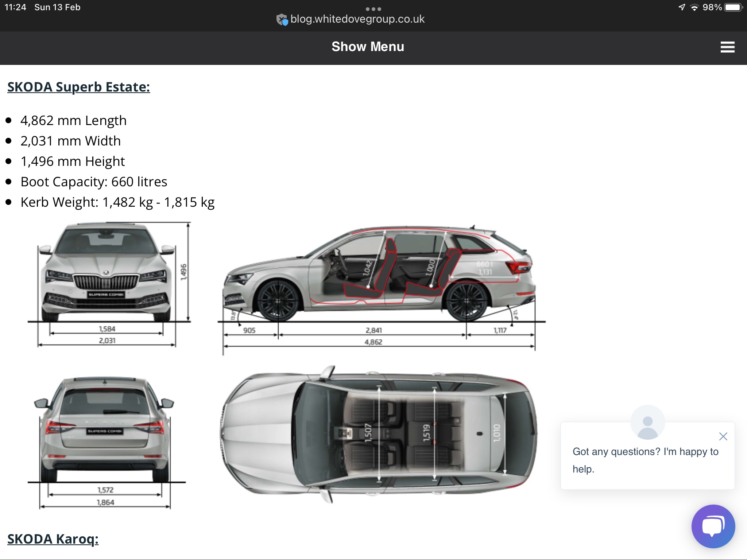This screenshot has width=747, height=560.
Task: Select the '4,862 mm Length' bullet text
Action: point(73,120)
